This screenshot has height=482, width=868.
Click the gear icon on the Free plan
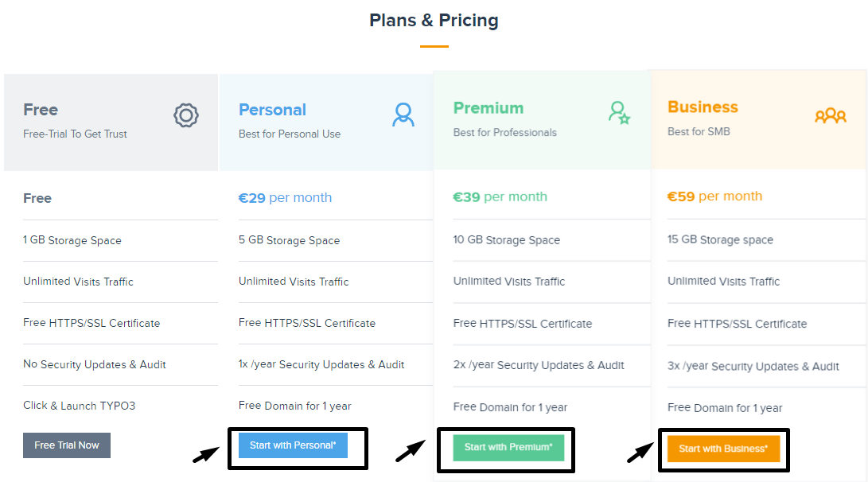(185, 115)
